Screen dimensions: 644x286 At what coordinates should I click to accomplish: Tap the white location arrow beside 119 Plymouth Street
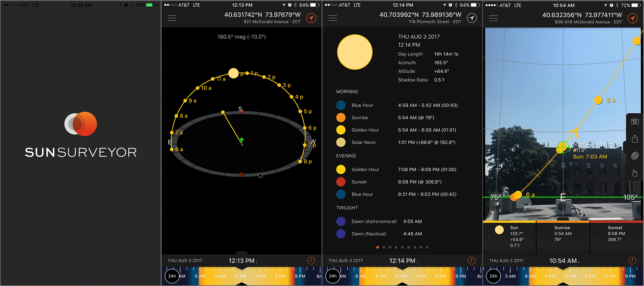472,18
